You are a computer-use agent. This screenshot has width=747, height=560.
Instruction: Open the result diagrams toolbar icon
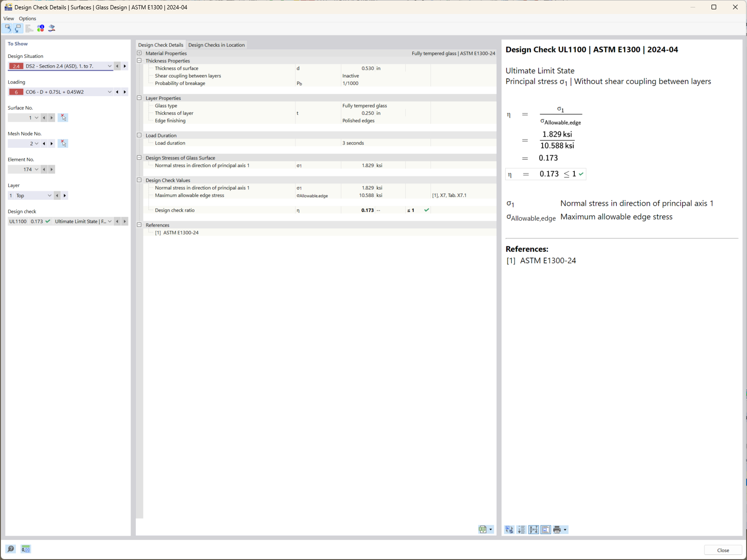pyautogui.click(x=29, y=28)
